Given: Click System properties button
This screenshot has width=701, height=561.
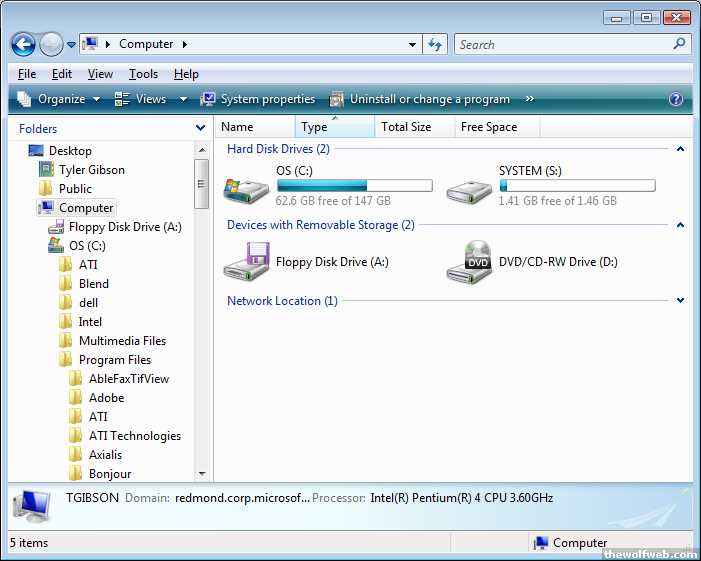Looking at the screenshot, I should (258, 99).
